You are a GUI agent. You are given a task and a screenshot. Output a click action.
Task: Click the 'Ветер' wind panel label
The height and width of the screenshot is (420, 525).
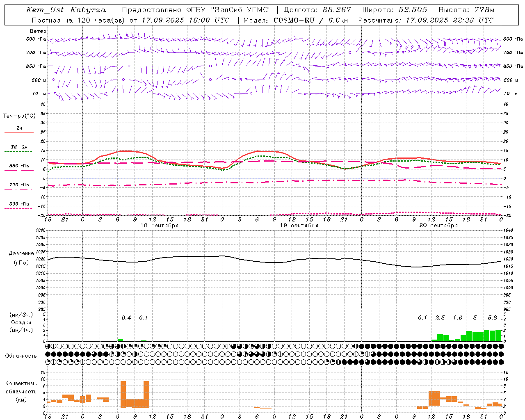pyautogui.click(x=38, y=31)
